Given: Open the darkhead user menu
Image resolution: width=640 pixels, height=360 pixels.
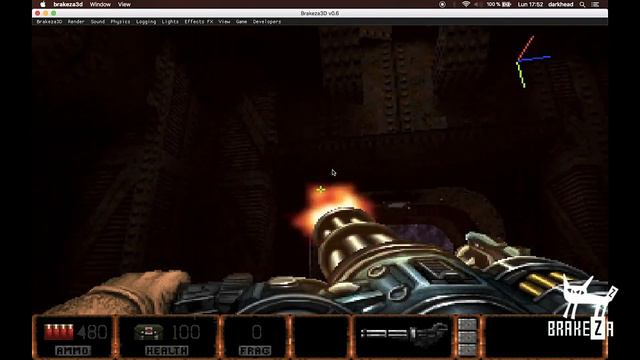Looking at the screenshot, I should pyautogui.click(x=560, y=4).
